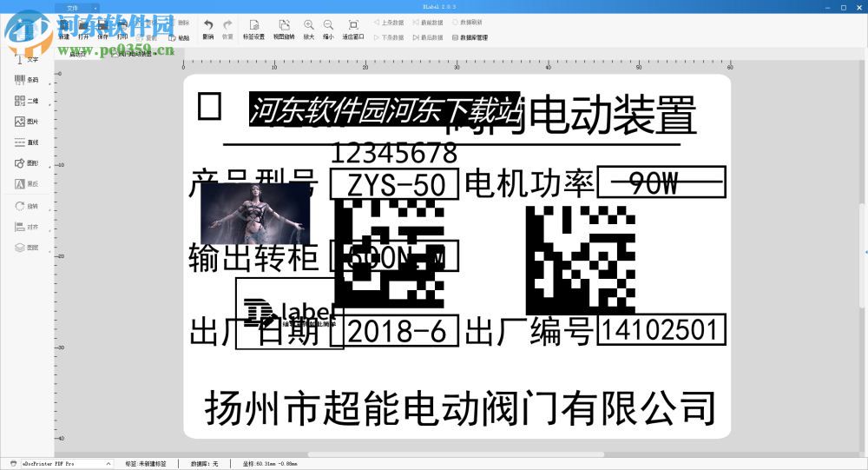This screenshot has width=868, height=470.
Task: Click the coordinate readout in status bar
Action: pyautogui.click(x=270, y=463)
